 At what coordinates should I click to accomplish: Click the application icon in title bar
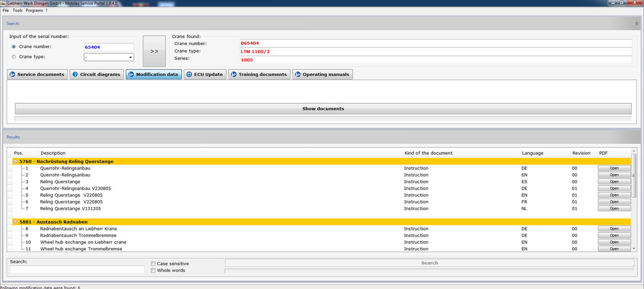3,3
